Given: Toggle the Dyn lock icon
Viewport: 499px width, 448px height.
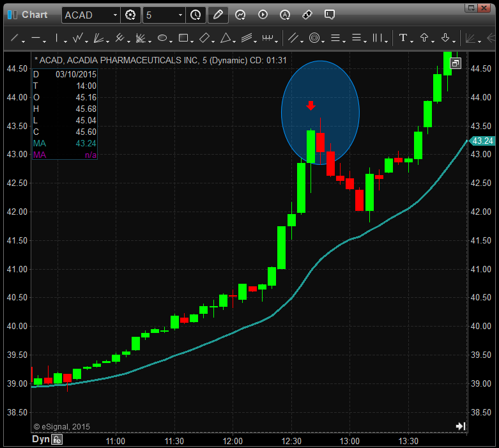Looking at the screenshot, I should click(57, 440).
